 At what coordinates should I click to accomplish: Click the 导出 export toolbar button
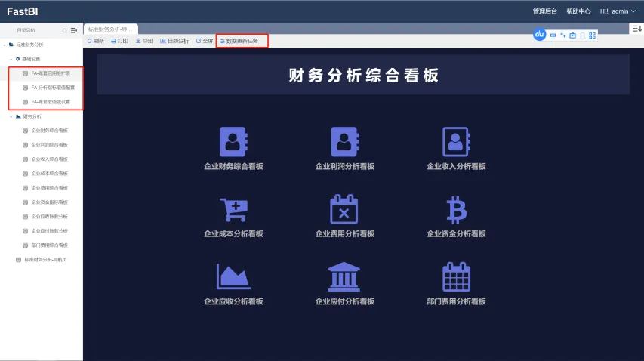tap(144, 41)
